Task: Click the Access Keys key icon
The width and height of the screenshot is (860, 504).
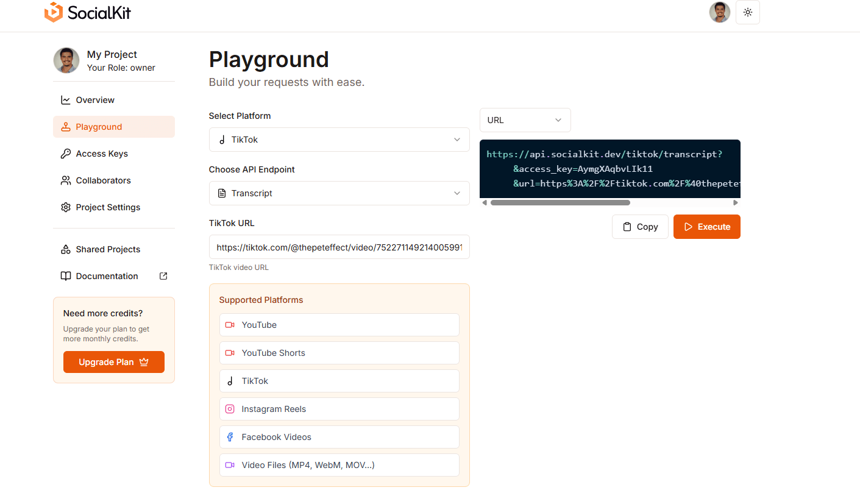Action: tap(66, 154)
